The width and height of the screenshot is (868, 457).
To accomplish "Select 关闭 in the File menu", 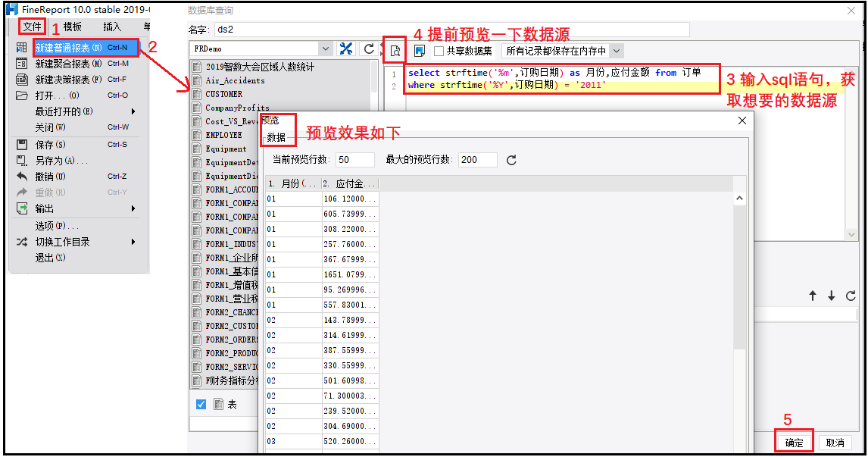I will pos(80,127).
